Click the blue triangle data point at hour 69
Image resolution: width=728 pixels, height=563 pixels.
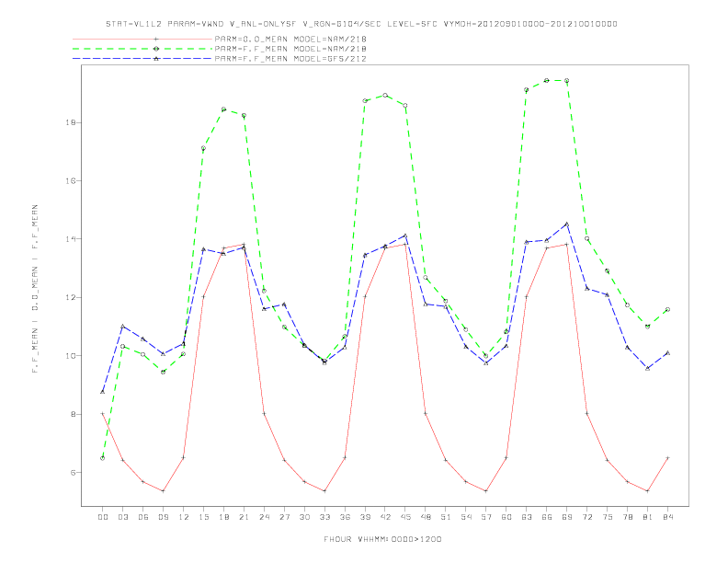(x=567, y=224)
